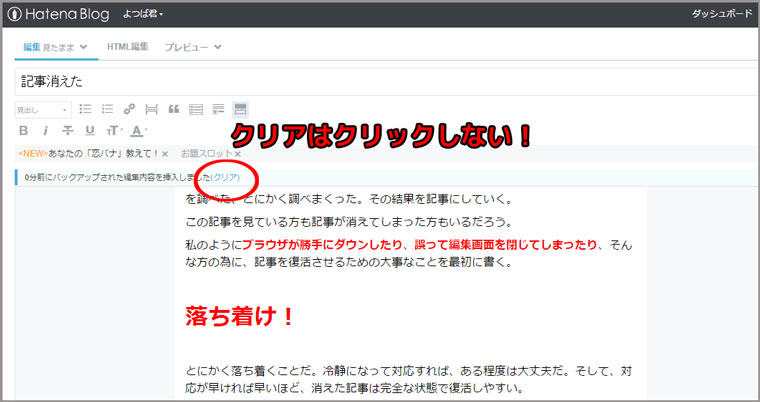Switch to the 編集 見たまま tab
Viewport: 760px width, 402px height.
(x=56, y=47)
